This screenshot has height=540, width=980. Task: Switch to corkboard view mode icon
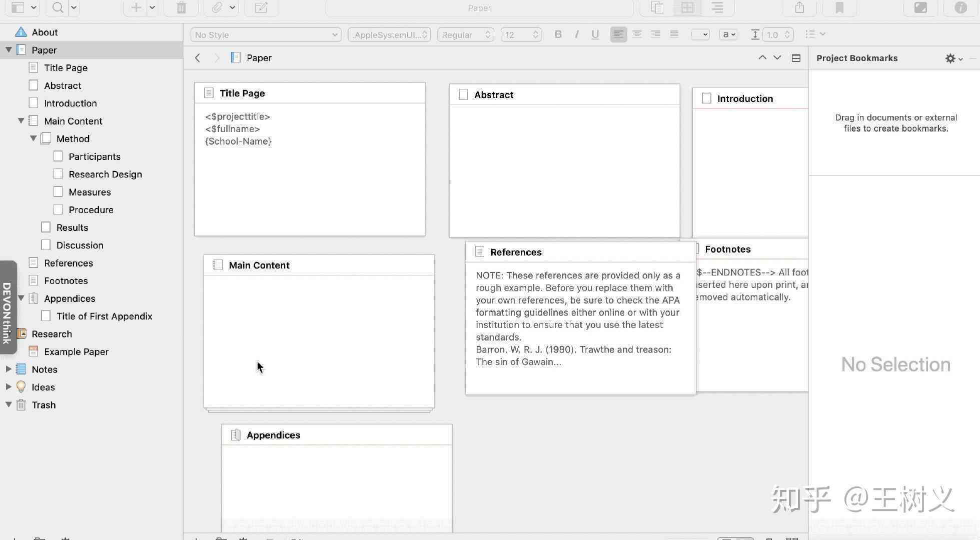[687, 7]
